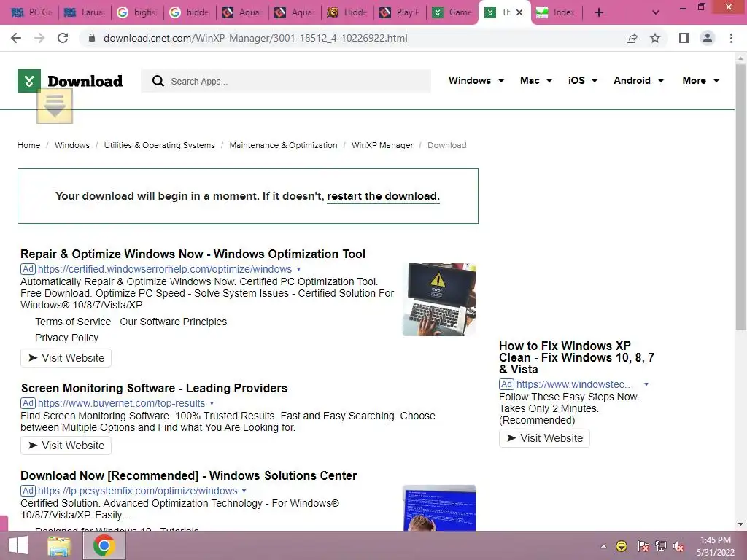Open Our Software Principles link
747x560 pixels.
174,322
